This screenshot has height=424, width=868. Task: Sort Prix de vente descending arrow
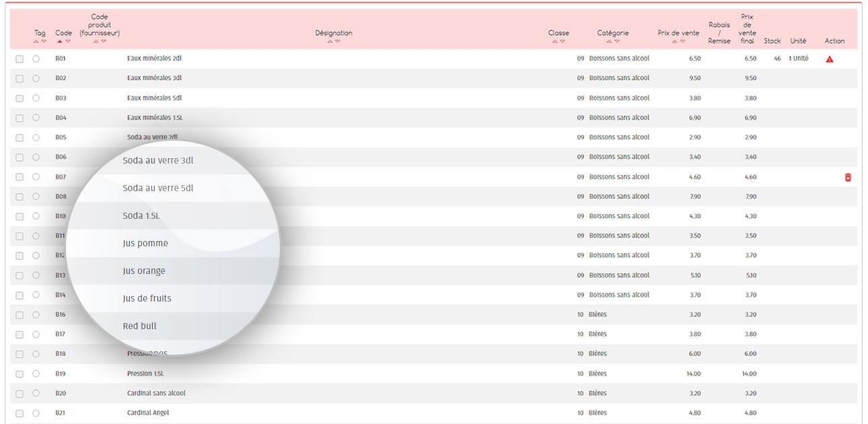tap(683, 42)
